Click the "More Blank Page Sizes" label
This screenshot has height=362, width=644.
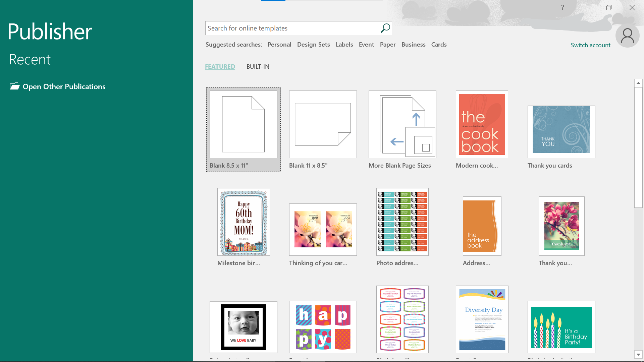click(x=399, y=166)
